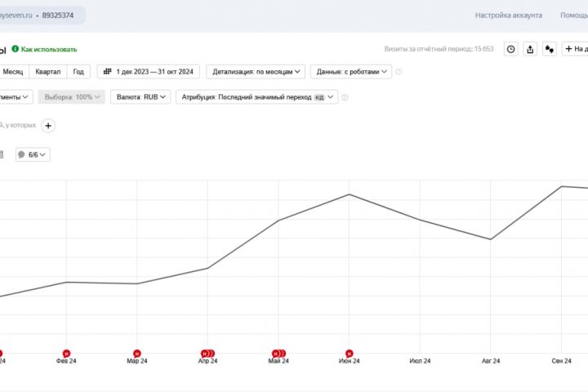This screenshot has height=392, width=588.
Task: Click the help icon next to Атрибуция dropdown
Action: point(345,97)
